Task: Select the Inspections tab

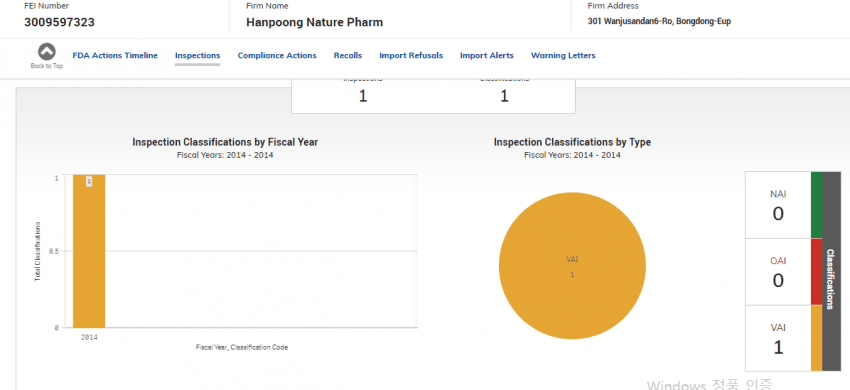Action: [197, 55]
